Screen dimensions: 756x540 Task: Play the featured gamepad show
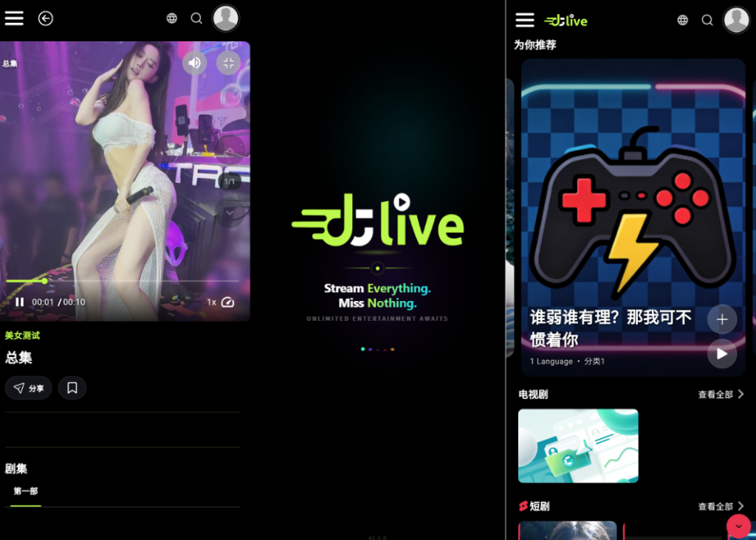pyautogui.click(x=722, y=354)
